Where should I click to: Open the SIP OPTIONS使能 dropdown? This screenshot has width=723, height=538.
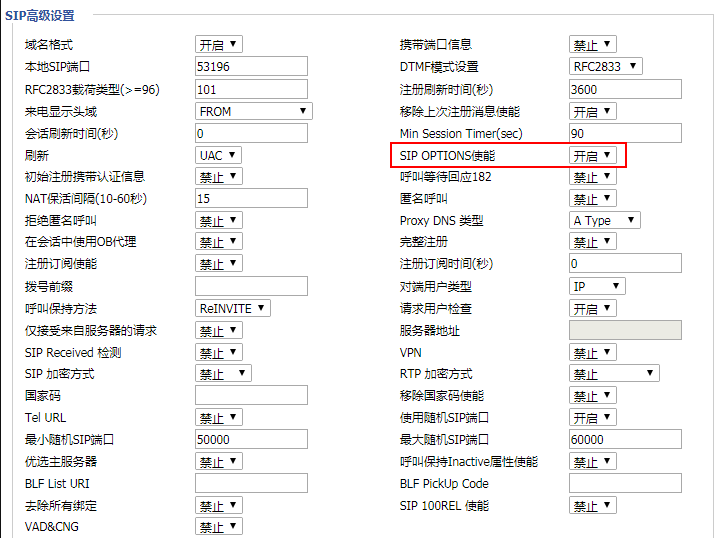592,155
